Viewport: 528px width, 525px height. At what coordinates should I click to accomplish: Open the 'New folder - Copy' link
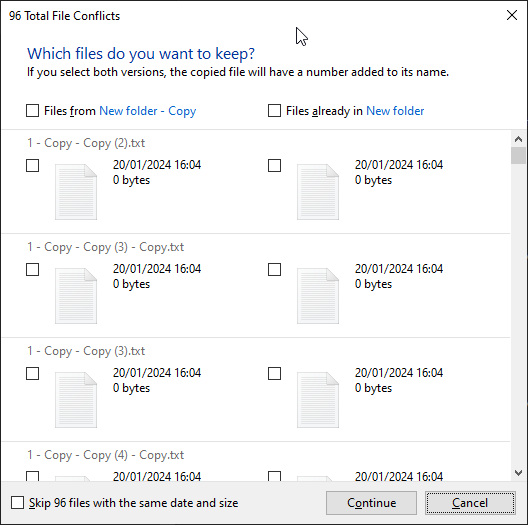[x=147, y=111]
